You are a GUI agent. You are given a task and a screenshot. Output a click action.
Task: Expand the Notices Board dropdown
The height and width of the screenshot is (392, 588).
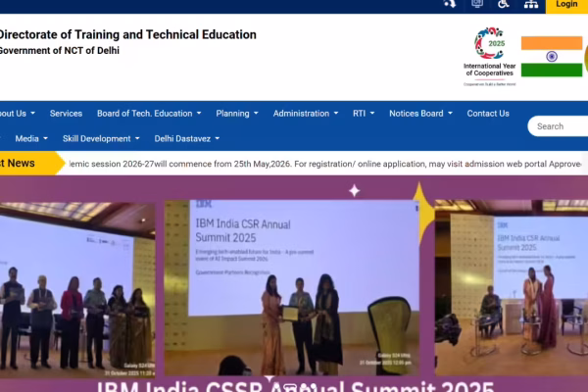point(420,114)
